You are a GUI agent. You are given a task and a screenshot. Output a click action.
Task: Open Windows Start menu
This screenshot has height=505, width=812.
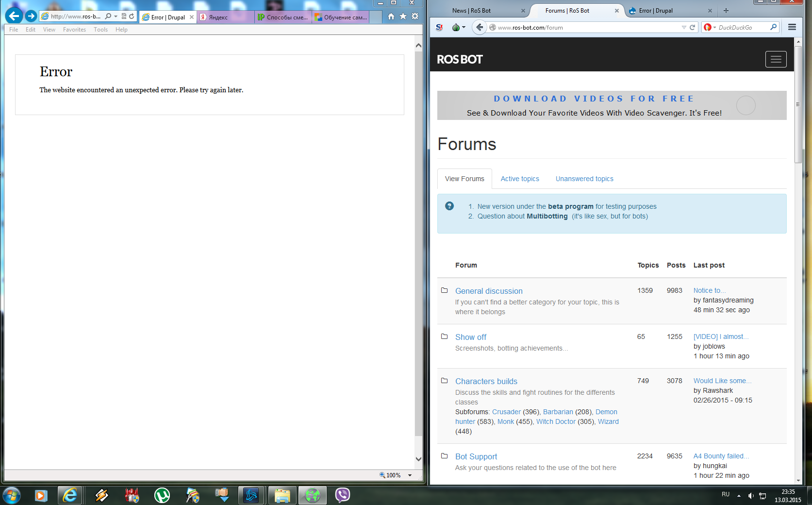click(11, 495)
